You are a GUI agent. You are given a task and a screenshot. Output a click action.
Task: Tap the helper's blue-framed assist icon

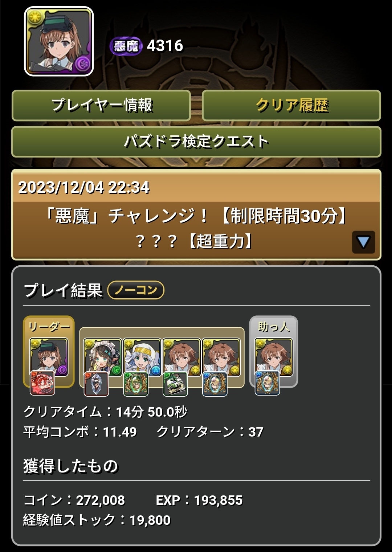(x=267, y=383)
